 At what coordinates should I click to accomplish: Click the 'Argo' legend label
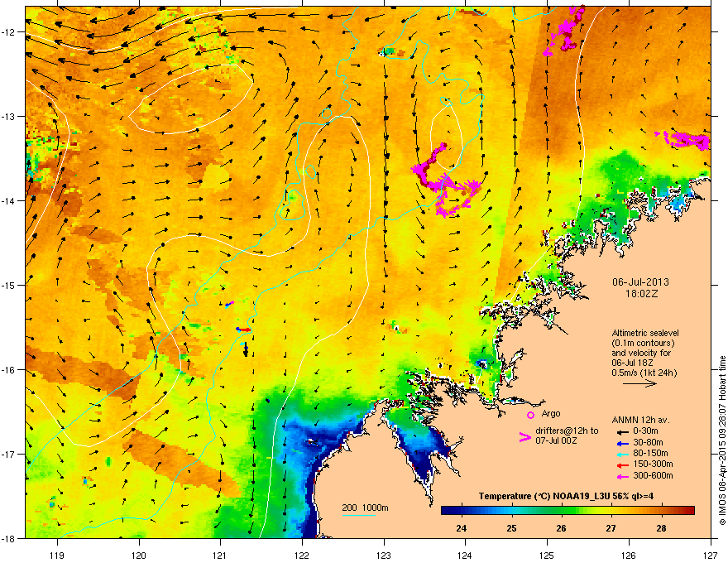[551, 413]
